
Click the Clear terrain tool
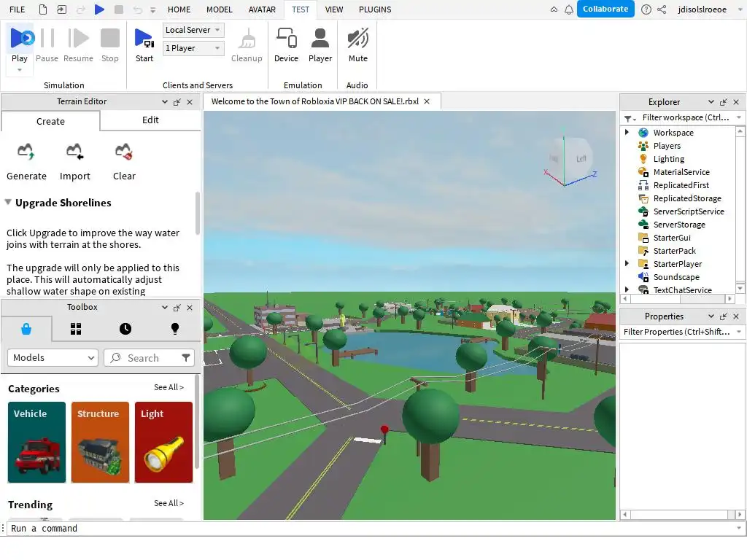124,162
